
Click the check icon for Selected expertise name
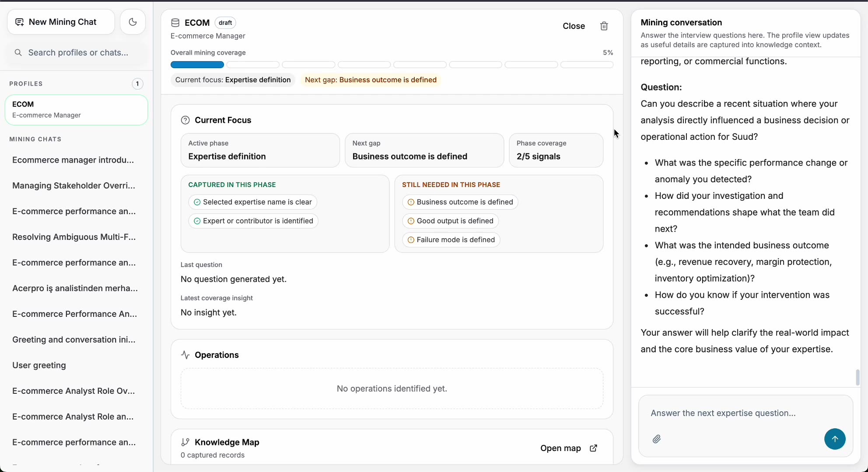[197, 202]
